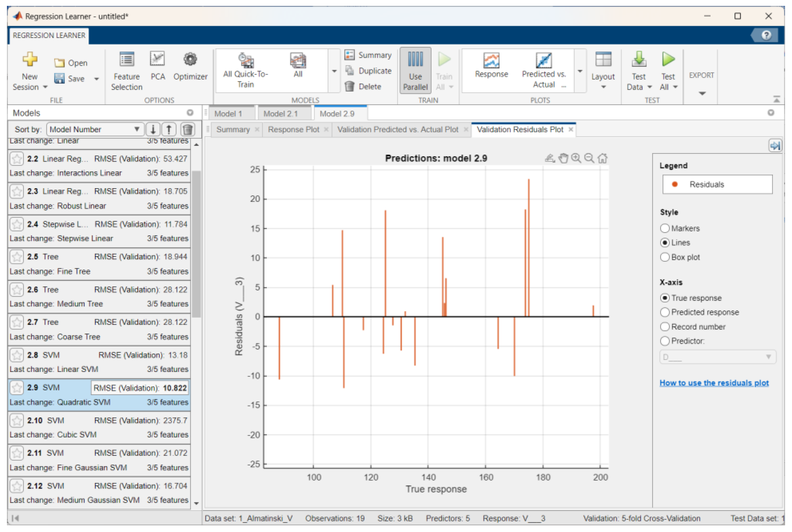Expand the models gallery dropdown arrow
Screen dimensions: 792x532
334,71
